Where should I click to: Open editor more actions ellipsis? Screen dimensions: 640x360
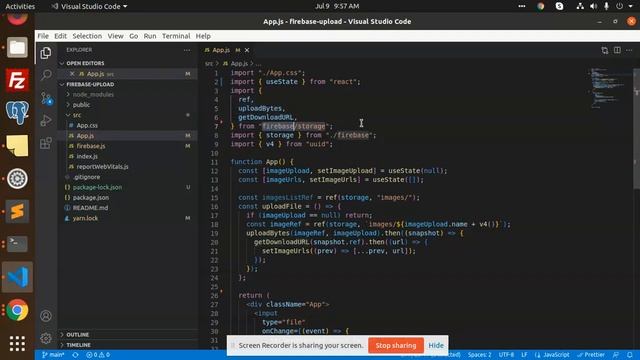(x=629, y=50)
